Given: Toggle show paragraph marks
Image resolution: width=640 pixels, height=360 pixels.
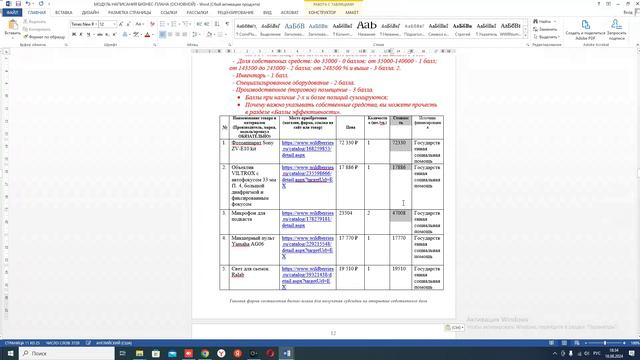Looking at the screenshot, I should [x=227, y=24].
